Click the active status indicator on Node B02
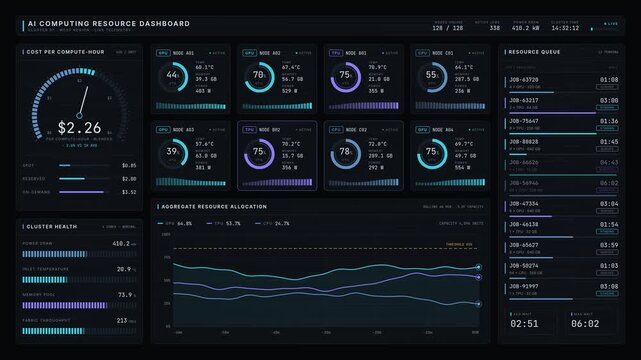 click(303, 130)
